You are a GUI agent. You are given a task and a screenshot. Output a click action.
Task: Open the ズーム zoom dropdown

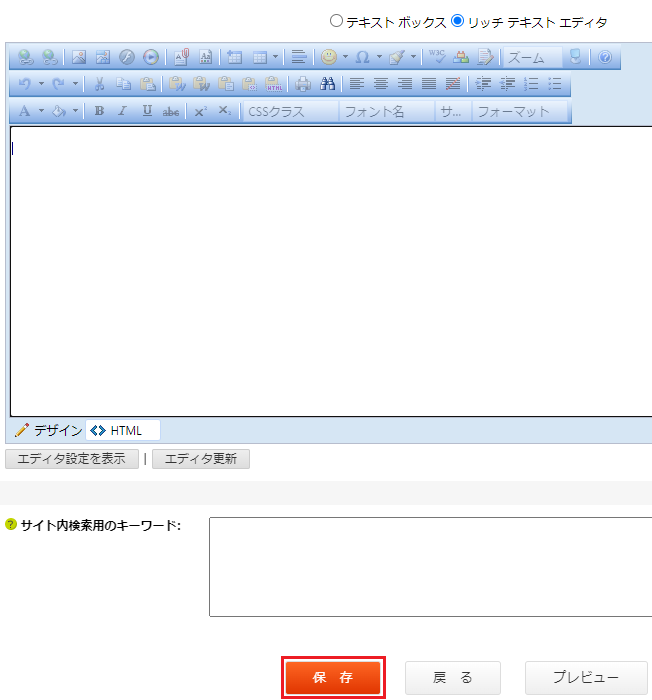click(533, 57)
